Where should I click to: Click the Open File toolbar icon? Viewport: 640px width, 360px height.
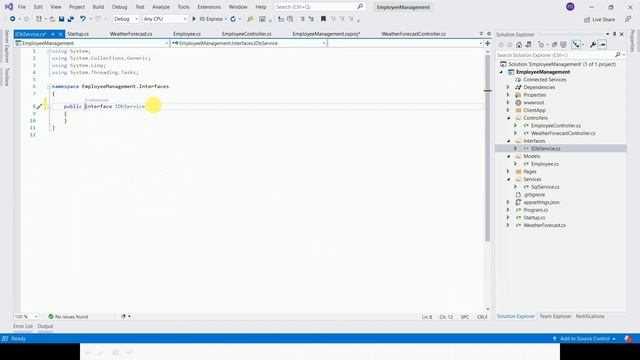click(x=52, y=19)
